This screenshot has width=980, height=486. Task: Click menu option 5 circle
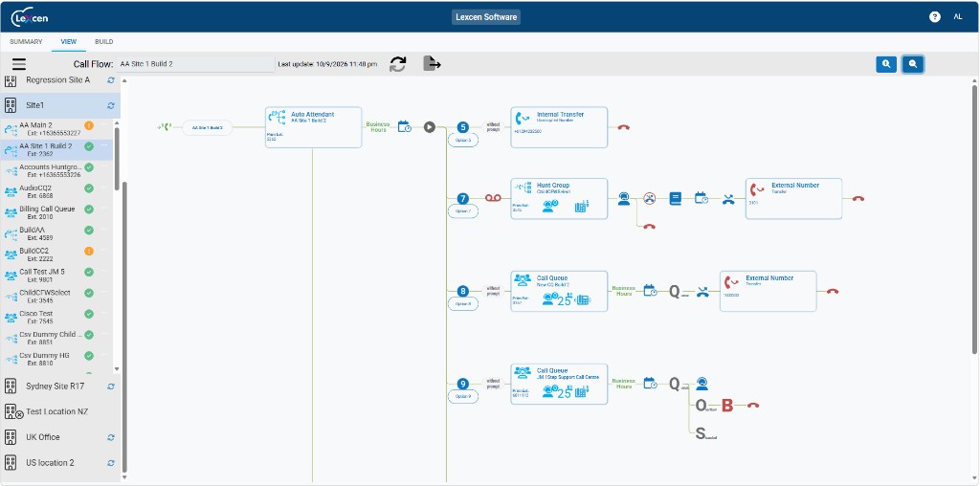(462, 127)
